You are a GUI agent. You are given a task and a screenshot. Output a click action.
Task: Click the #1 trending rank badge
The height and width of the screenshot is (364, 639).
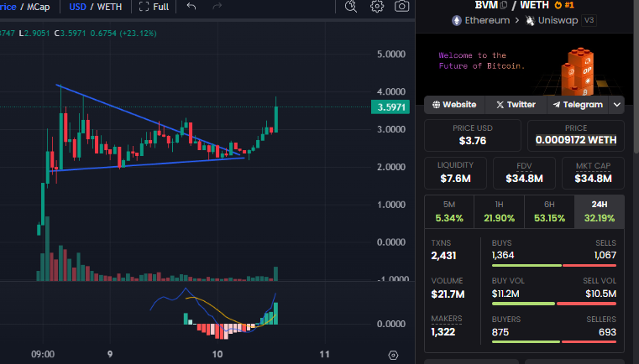[x=564, y=5]
